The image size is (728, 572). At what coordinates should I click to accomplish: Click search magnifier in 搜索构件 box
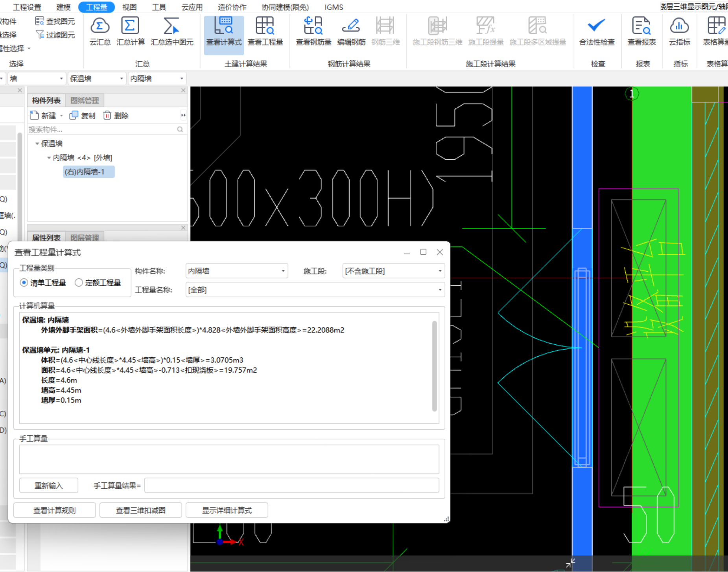[x=180, y=129]
